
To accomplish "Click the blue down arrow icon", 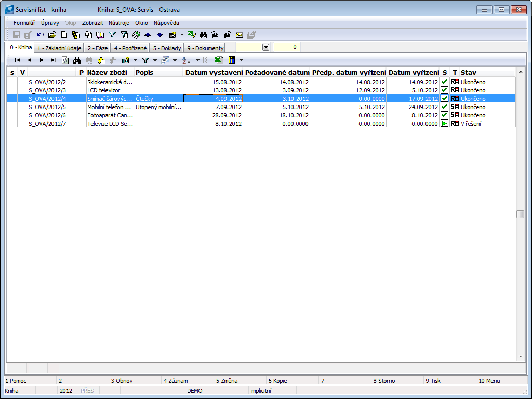I will [x=160, y=35].
